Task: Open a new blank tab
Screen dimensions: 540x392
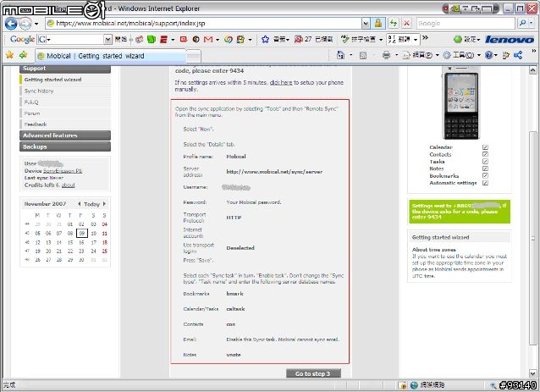Action: click(194, 56)
